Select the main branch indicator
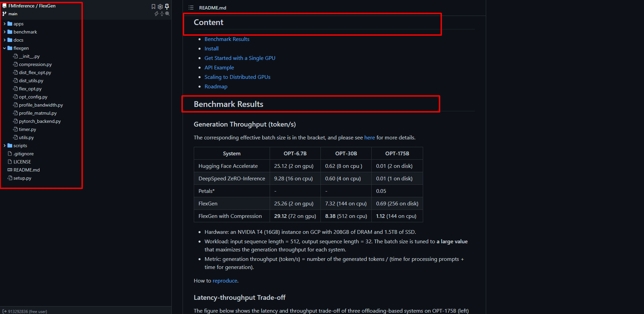This screenshot has width=644, height=314. (x=10, y=14)
